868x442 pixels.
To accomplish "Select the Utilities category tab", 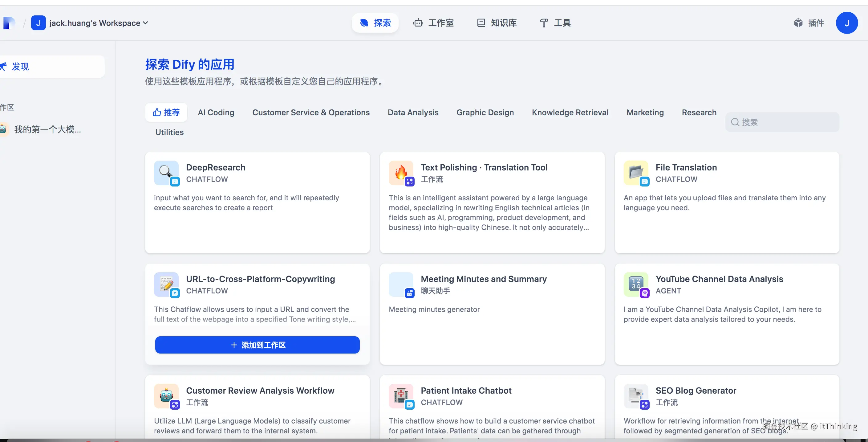I will [x=169, y=132].
